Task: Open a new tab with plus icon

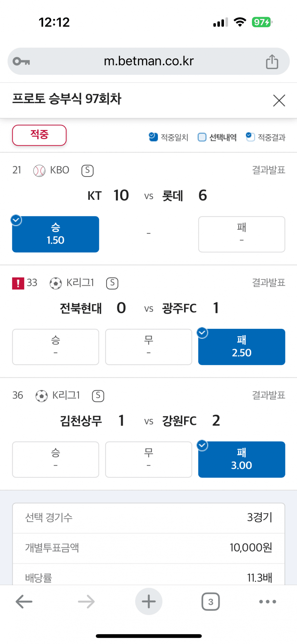Action: pos(148,602)
